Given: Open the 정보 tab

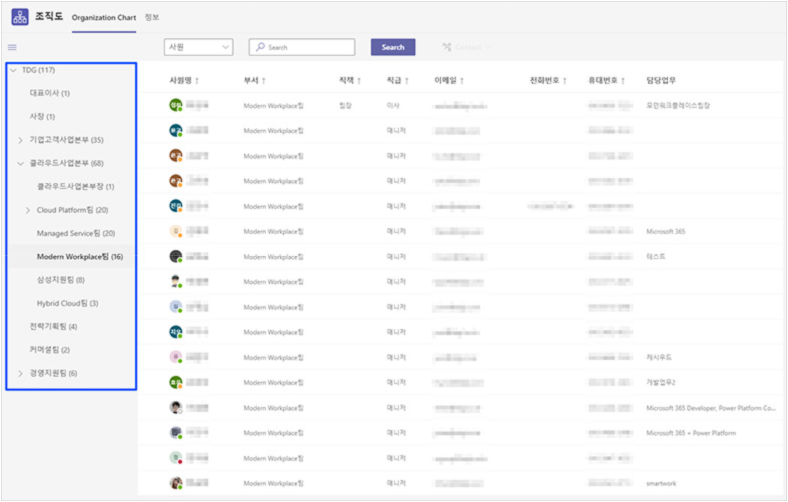Looking at the screenshot, I should (152, 17).
